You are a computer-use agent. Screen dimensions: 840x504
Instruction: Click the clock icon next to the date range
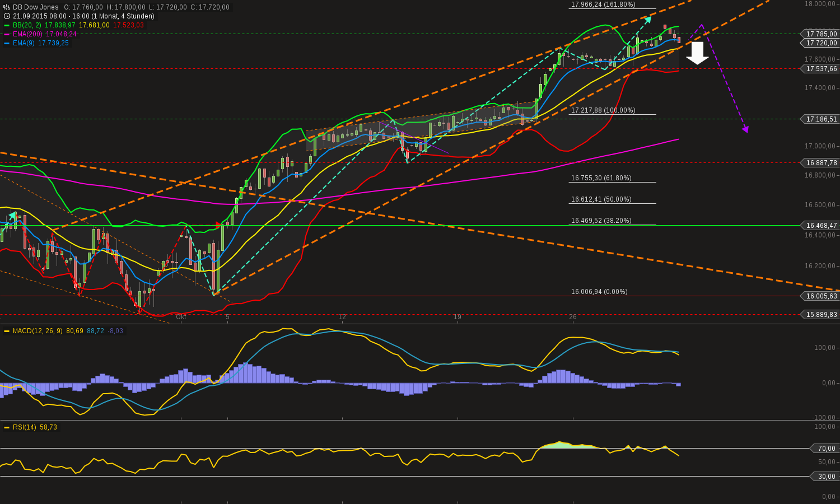(x=7, y=16)
